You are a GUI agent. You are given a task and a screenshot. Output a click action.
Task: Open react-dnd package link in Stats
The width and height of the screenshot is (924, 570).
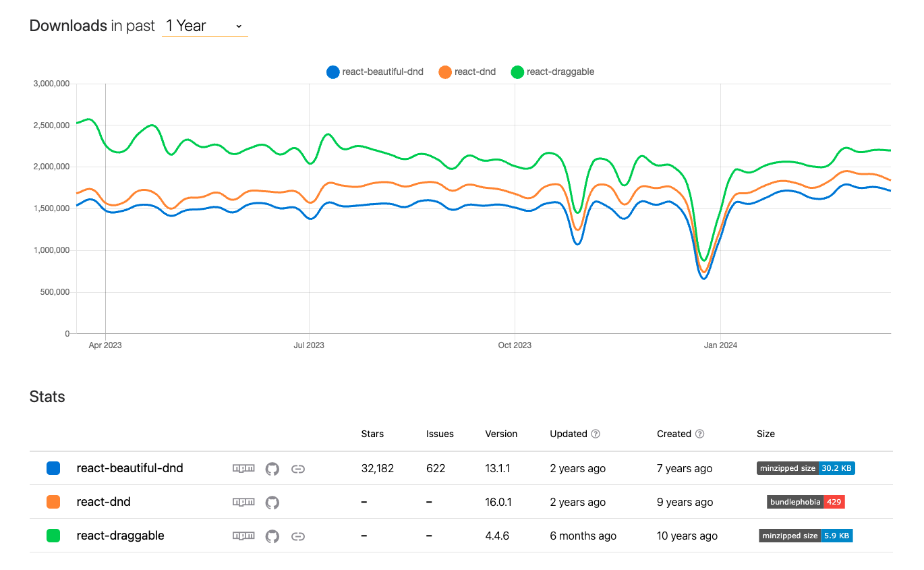point(104,501)
